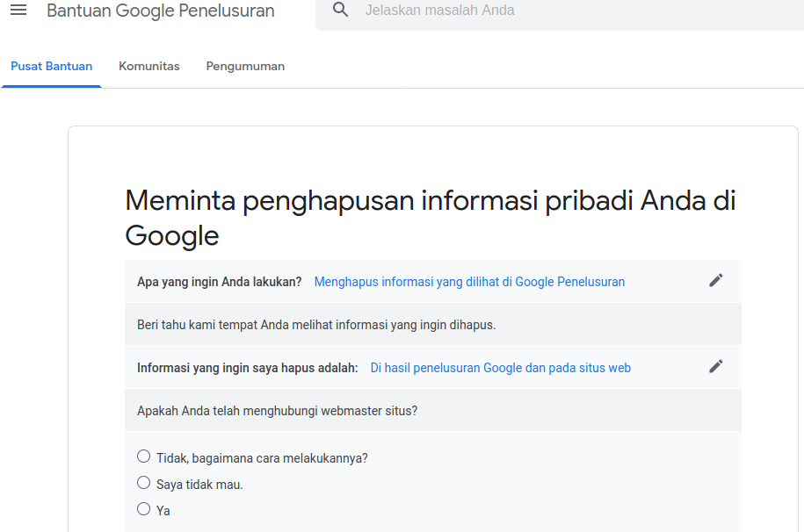Choose the 'Saya tidak mau.' radio option
Screen dimensions: 804x532
click(144, 483)
